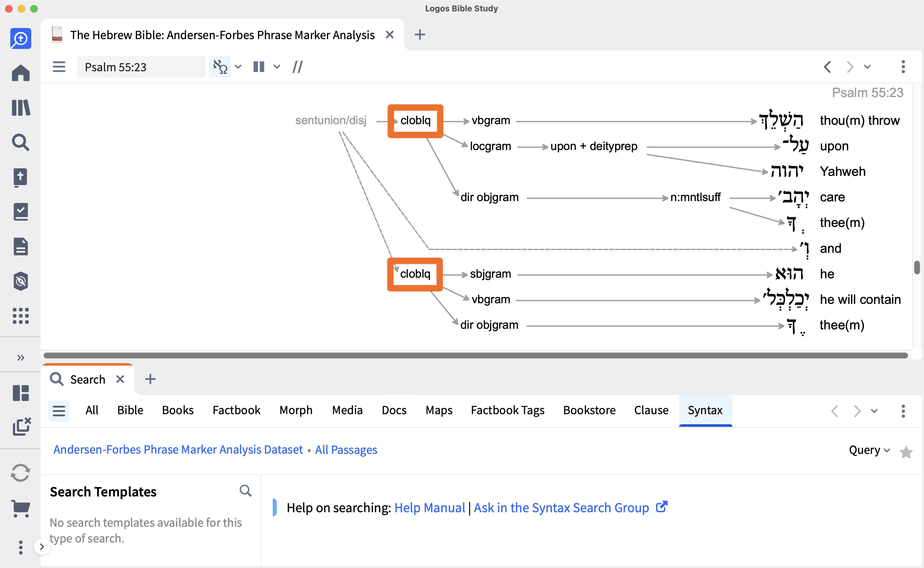Click the parallel resources double-slash icon
This screenshot has width=924, height=568.
pos(297,67)
